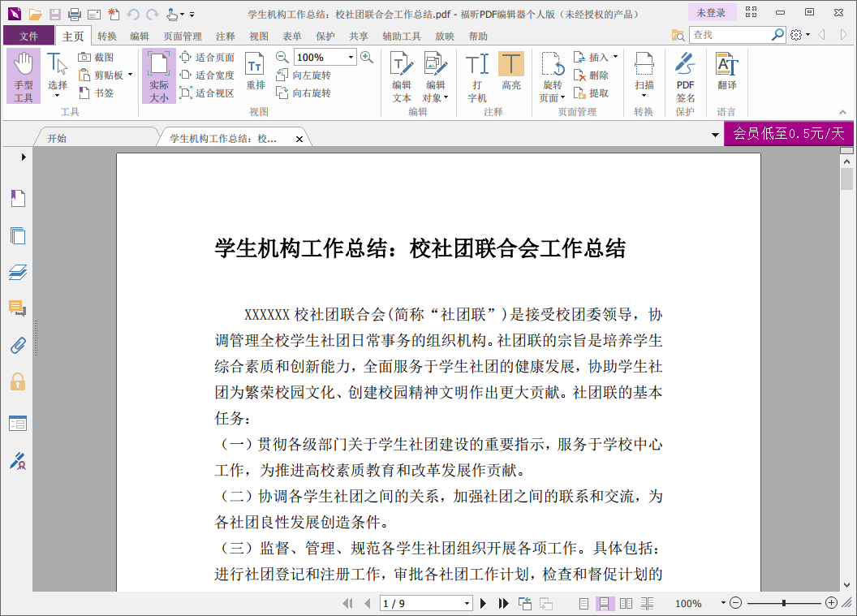This screenshot has height=616, width=857.
Task: Click the zoom slider handle in status bar
Action: [784, 603]
